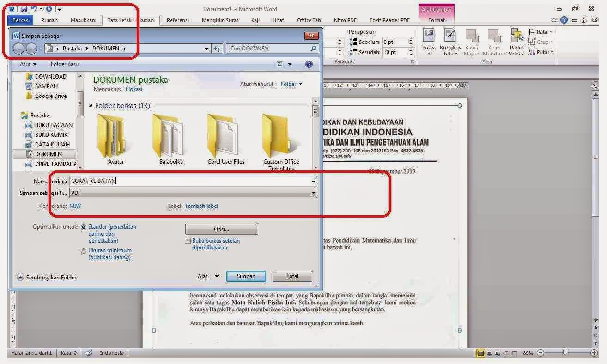Open the Alat tools dropdown

[208, 276]
